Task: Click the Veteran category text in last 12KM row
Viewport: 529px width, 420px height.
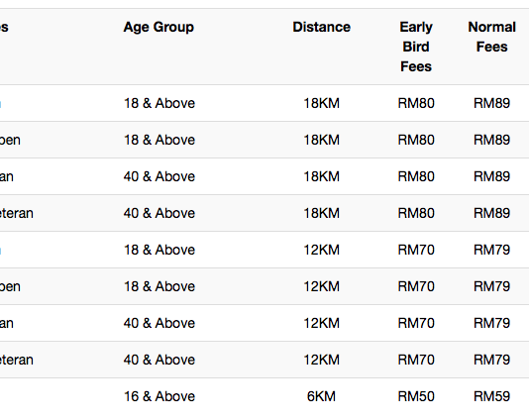Action: click(x=17, y=360)
